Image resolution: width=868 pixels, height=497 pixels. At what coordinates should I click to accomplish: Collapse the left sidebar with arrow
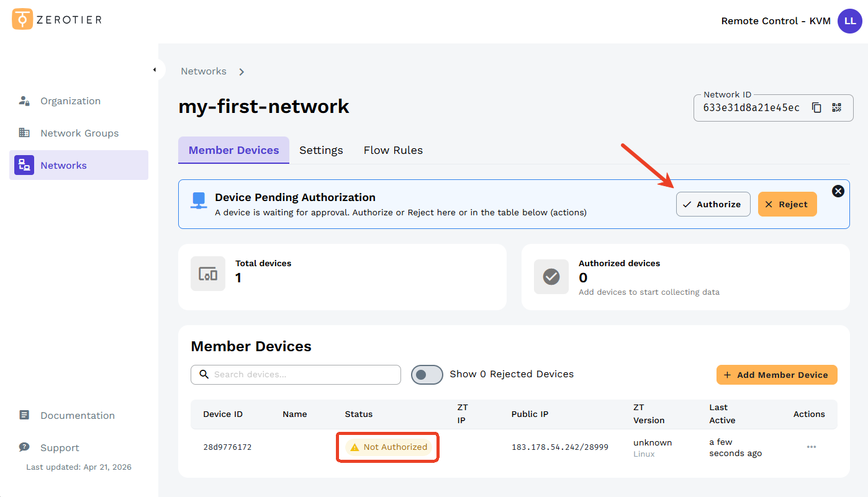point(155,69)
